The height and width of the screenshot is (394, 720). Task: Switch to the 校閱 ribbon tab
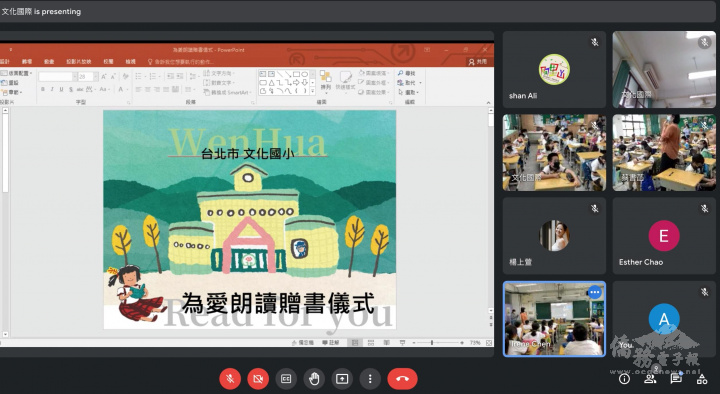tap(108, 62)
